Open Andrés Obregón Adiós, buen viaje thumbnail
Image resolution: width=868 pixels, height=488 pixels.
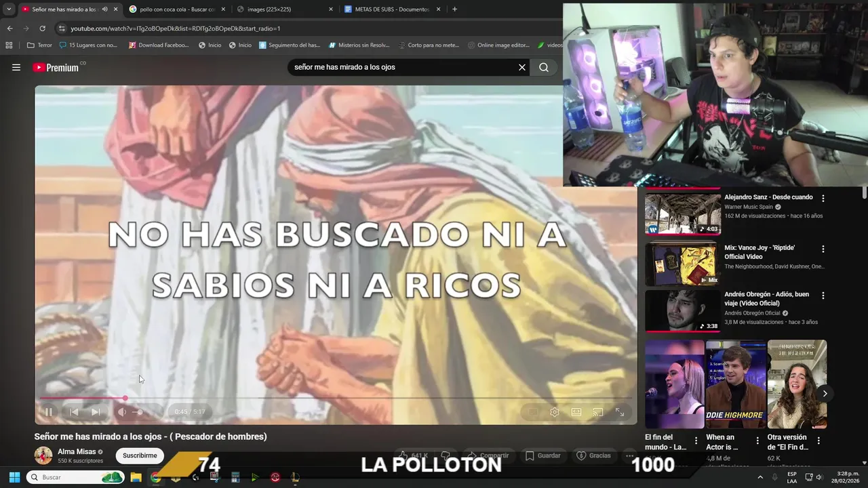click(683, 311)
